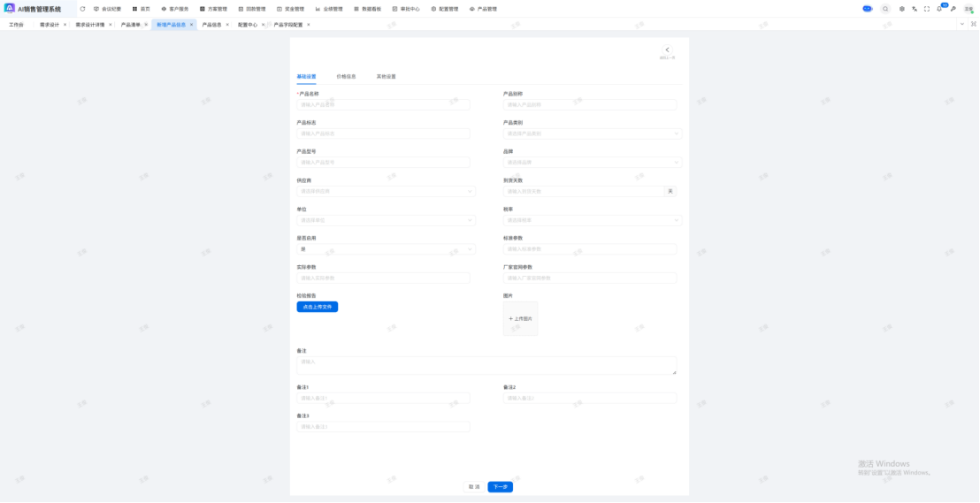
Task: Open the search magnifier icon in header
Action: click(885, 9)
